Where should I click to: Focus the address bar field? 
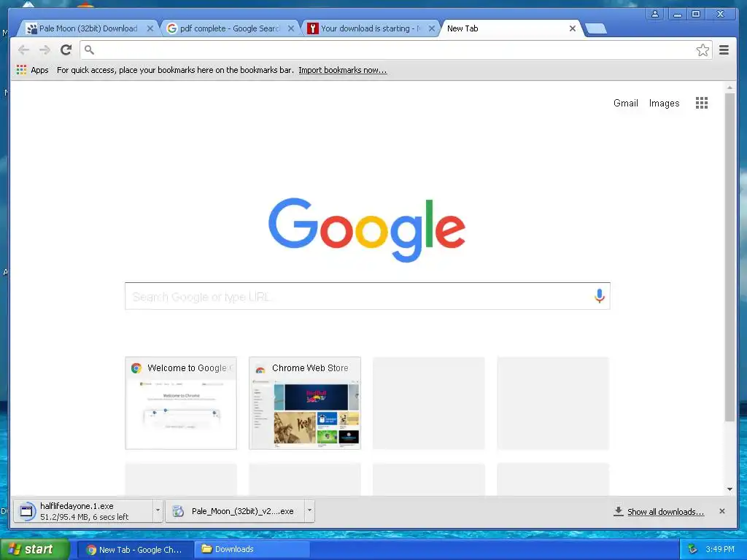click(395, 50)
